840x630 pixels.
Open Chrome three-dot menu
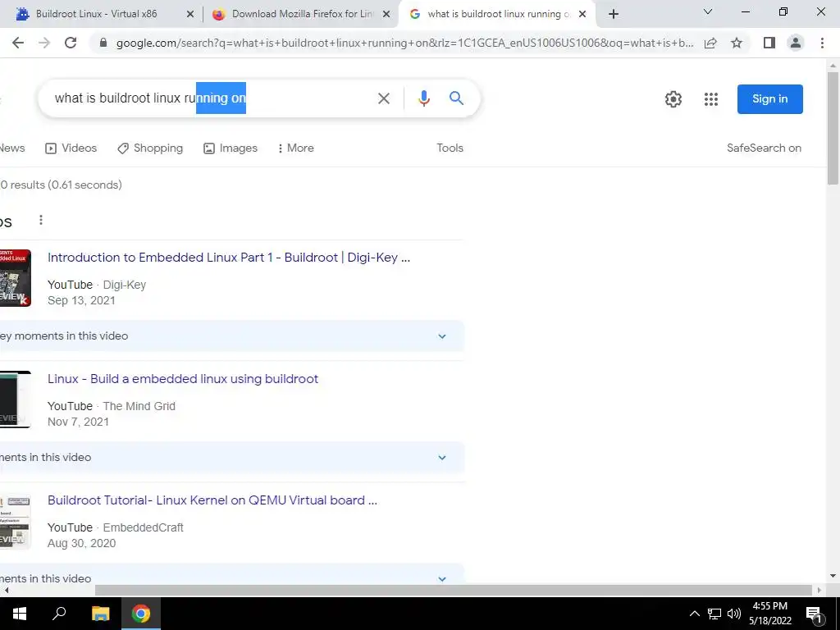tap(822, 43)
